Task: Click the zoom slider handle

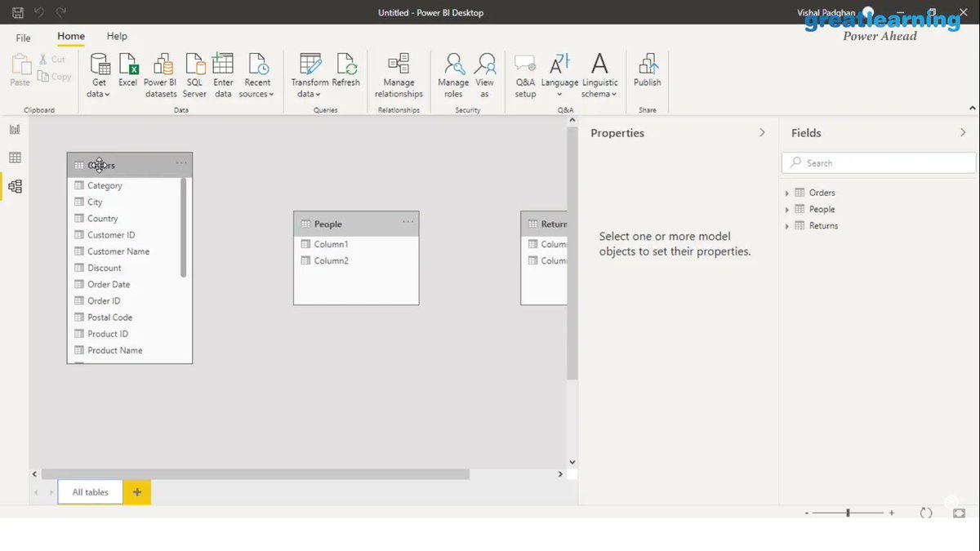Action: 848,513
